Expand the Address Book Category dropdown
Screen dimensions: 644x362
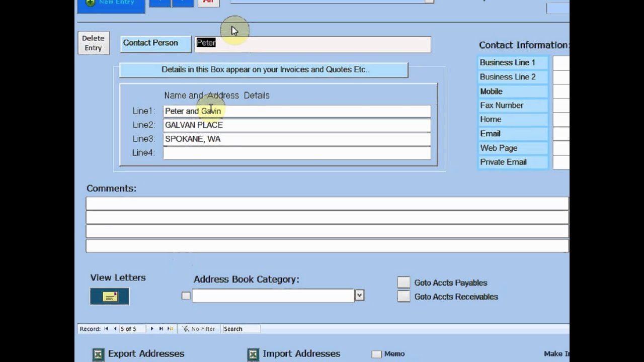click(x=359, y=296)
